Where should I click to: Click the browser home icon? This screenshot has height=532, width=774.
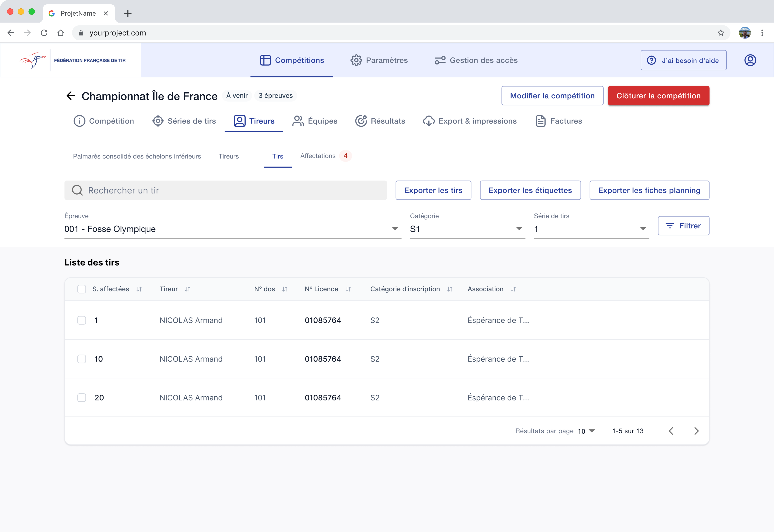61,33
